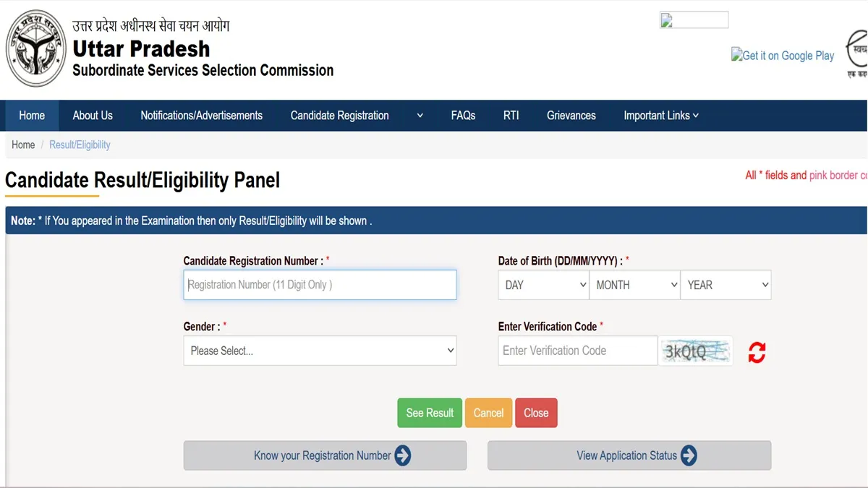Click arrow icon beside Know your Registration Number

point(403,455)
